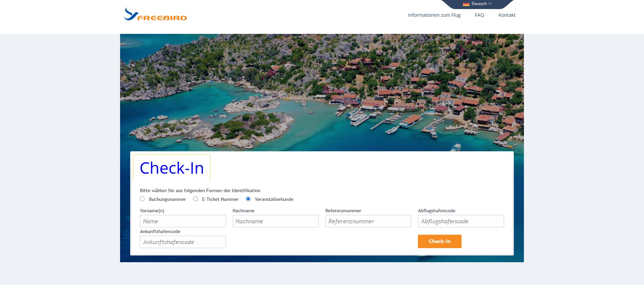The width and height of the screenshot is (644, 285).
Task: Select the Buchungsnummer radio option
Action: 142,199
